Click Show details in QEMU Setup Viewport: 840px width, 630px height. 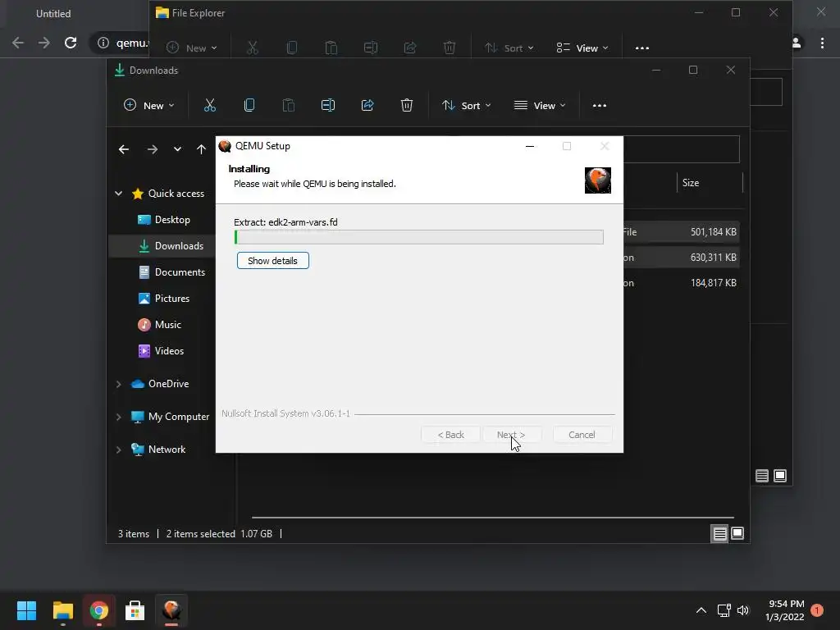(272, 261)
